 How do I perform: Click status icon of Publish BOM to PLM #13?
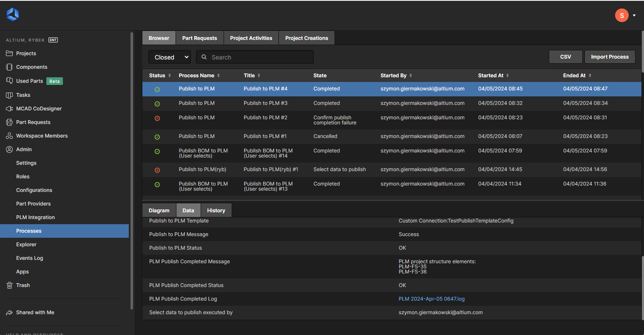click(x=157, y=184)
